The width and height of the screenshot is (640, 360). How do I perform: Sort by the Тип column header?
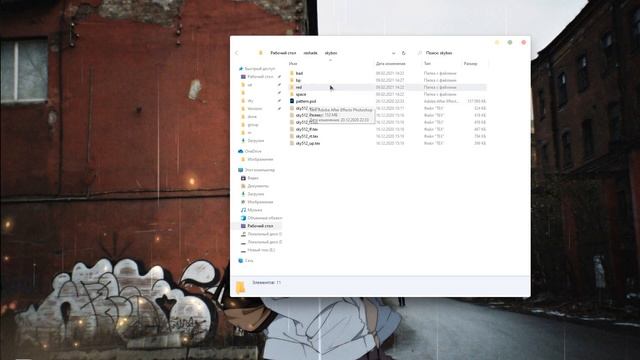[427, 64]
